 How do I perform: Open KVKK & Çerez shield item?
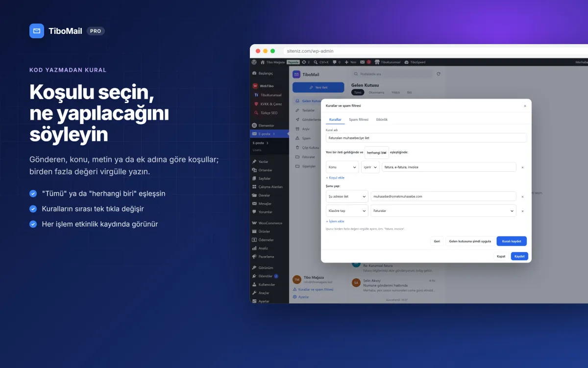pyautogui.click(x=269, y=104)
